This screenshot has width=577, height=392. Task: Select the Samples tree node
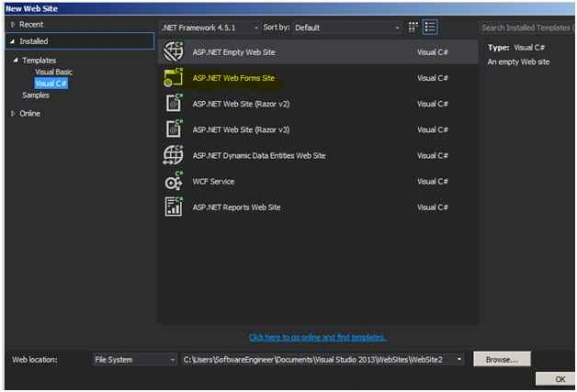click(x=35, y=95)
